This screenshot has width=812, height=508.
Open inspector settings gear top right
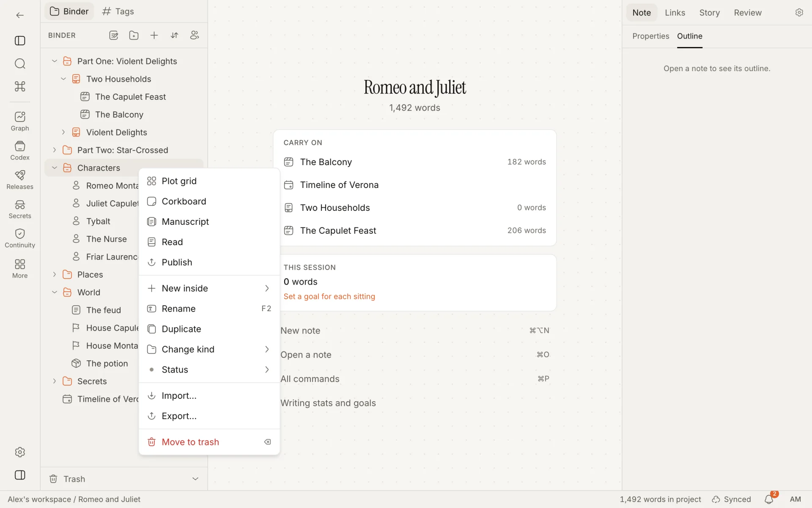[x=799, y=13]
